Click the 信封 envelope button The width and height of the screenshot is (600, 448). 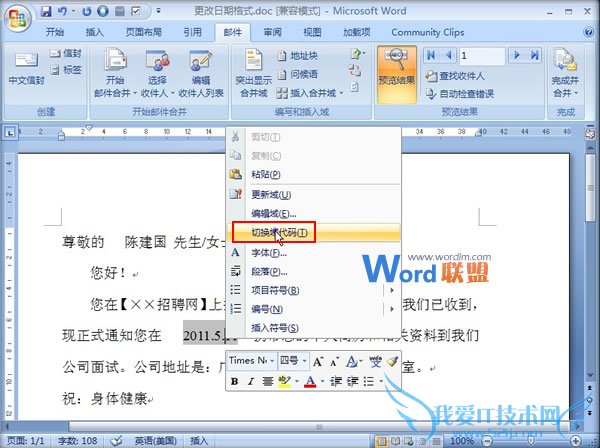(x=66, y=53)
